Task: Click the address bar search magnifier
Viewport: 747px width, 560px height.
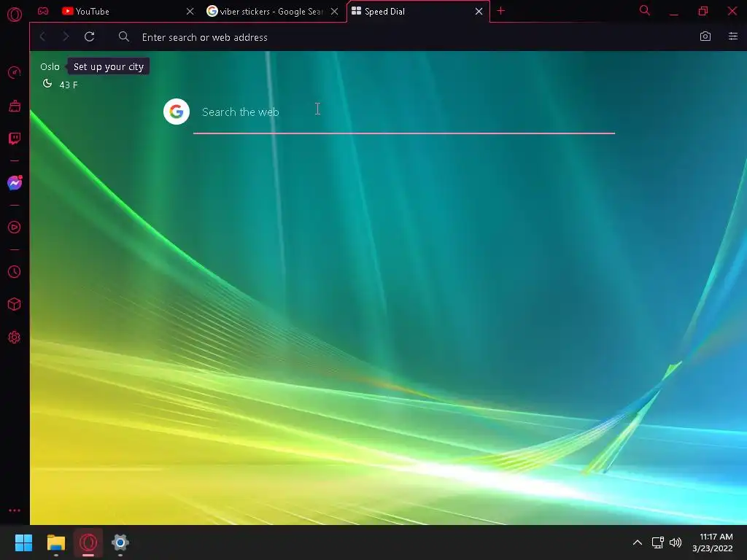Action: [124, 36]
